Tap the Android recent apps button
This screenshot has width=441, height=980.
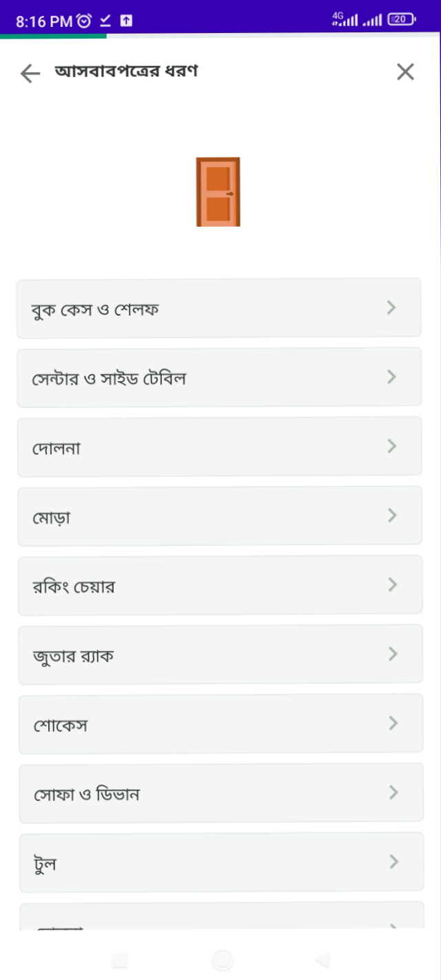tap(119, 958)
